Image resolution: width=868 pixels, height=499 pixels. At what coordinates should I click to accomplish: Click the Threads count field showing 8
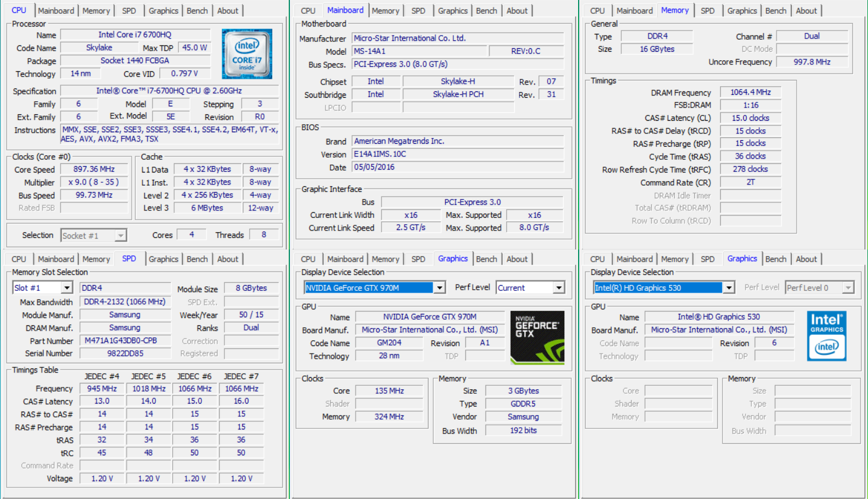pos(264,235)
